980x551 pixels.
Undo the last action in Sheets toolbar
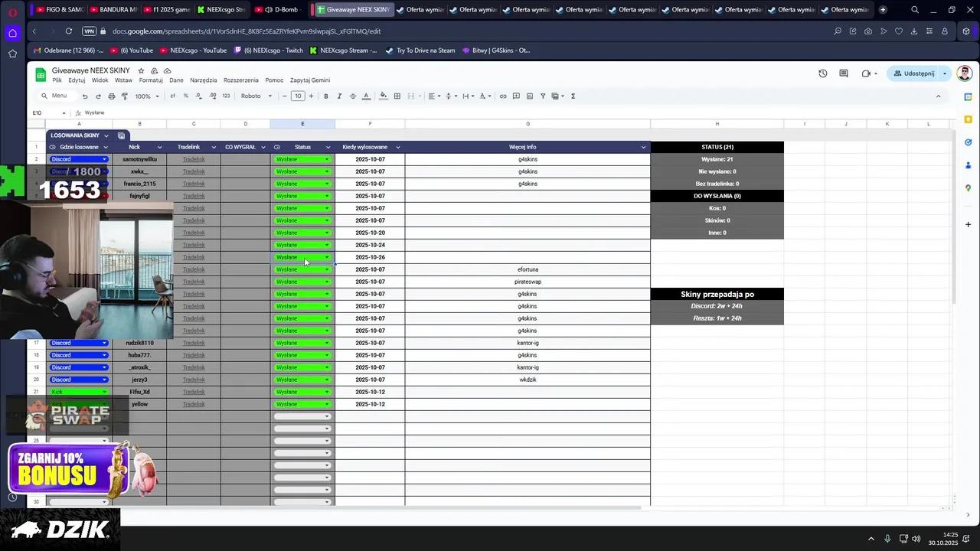pyautogui.click(x=85, y=96)
